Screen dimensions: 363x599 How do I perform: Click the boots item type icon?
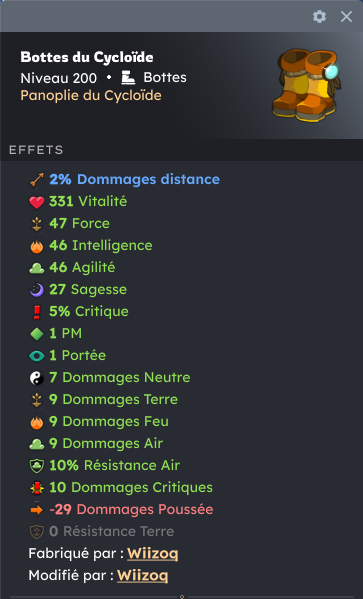click(128, 78)
